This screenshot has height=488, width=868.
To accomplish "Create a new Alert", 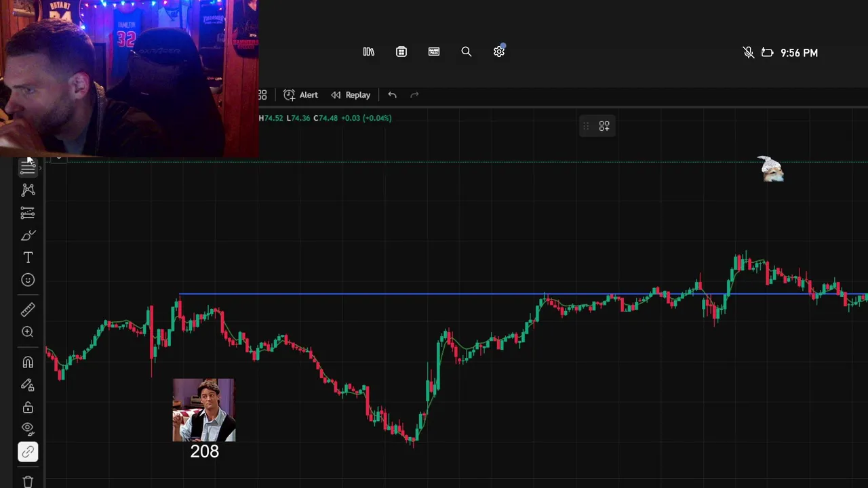I will pos(300,95).
